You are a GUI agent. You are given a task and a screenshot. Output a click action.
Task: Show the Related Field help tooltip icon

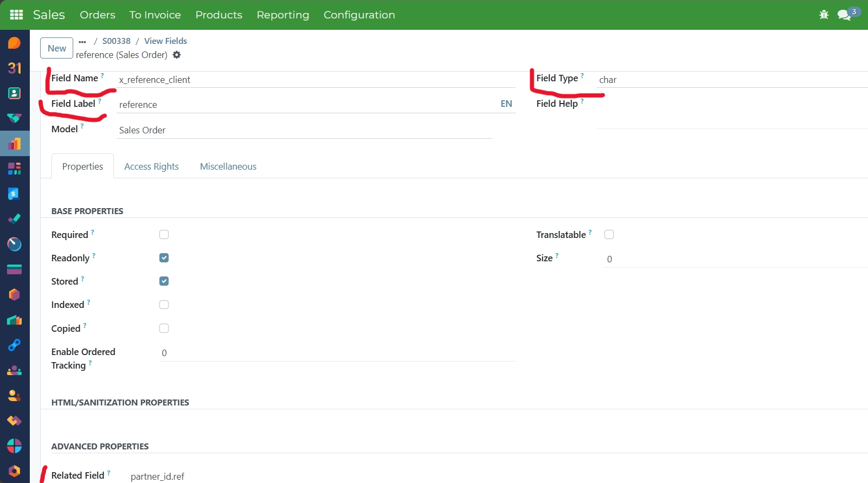pyautogui.click(x=108, y=473)
